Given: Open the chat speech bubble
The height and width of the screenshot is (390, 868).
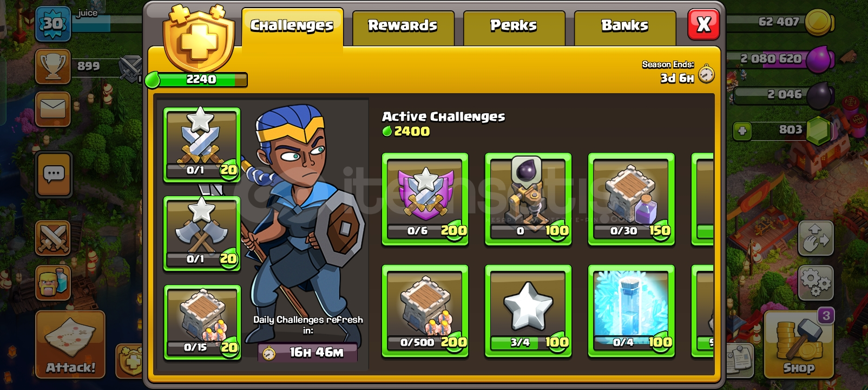Looking at the screenshot, I should 54,175.
